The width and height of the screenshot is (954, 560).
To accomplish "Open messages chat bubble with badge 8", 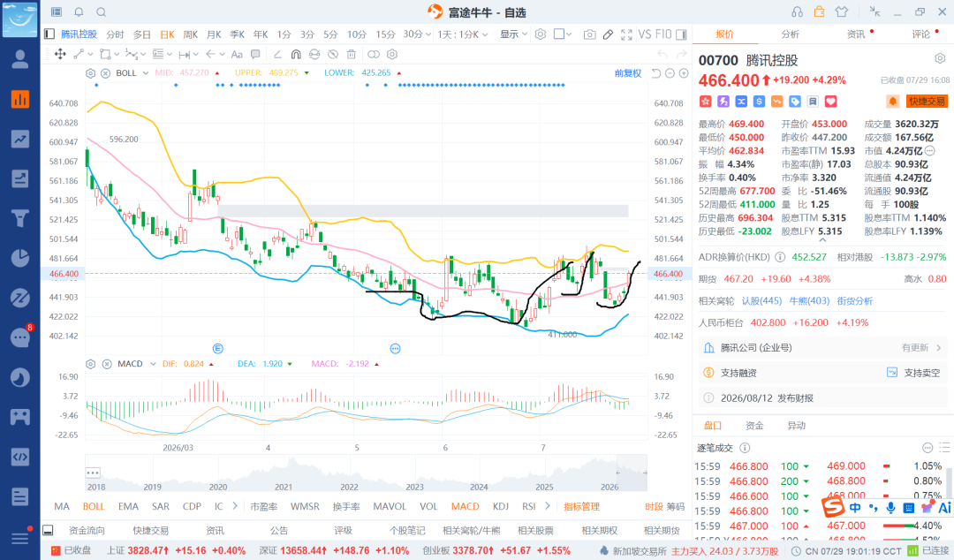I will pos(20,337).
